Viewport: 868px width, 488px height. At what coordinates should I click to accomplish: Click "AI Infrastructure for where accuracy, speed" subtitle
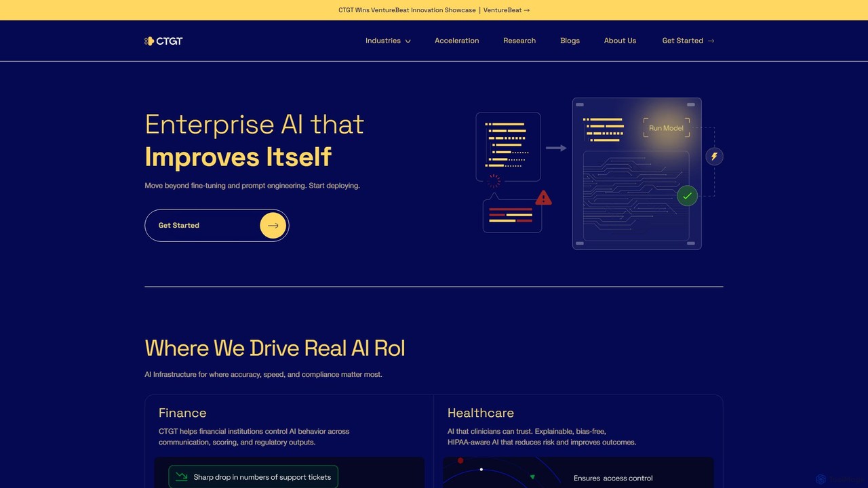tap(263, 374)
